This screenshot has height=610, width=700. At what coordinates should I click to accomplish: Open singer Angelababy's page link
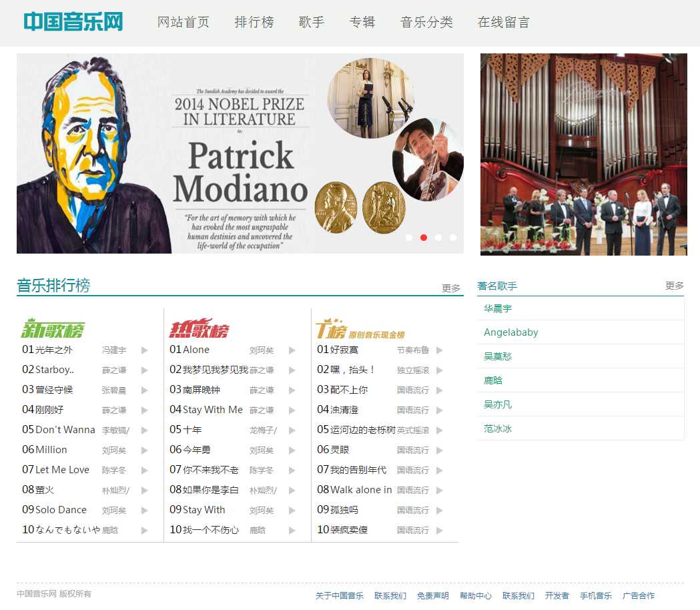(511, 332)
